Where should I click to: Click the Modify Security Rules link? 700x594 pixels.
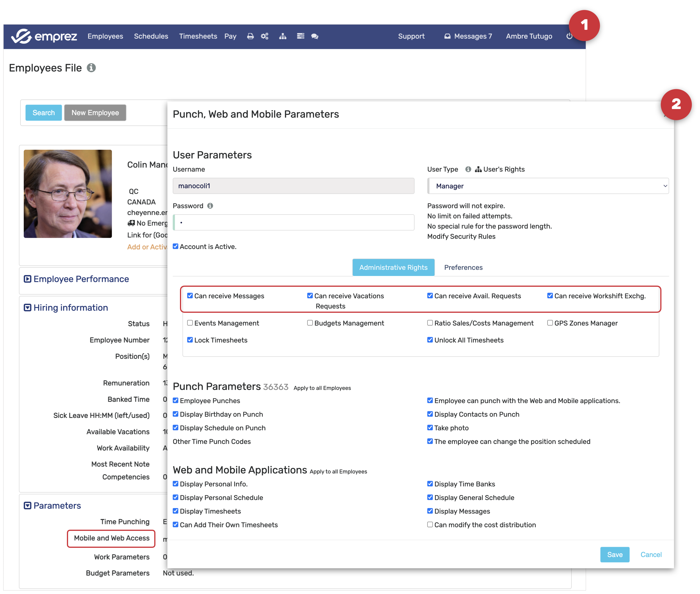coord(461,236)
